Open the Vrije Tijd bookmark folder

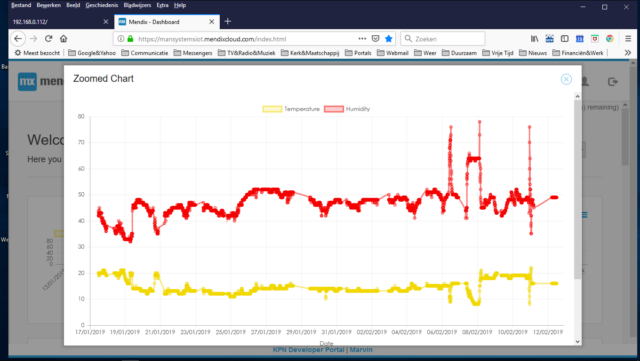pyautogui.click(x=498, y=53)
